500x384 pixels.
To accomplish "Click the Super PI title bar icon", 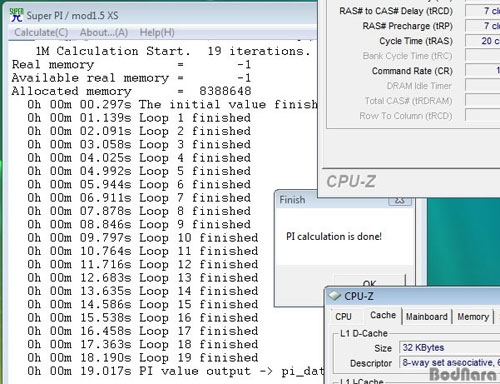I will tap(16, 15).
